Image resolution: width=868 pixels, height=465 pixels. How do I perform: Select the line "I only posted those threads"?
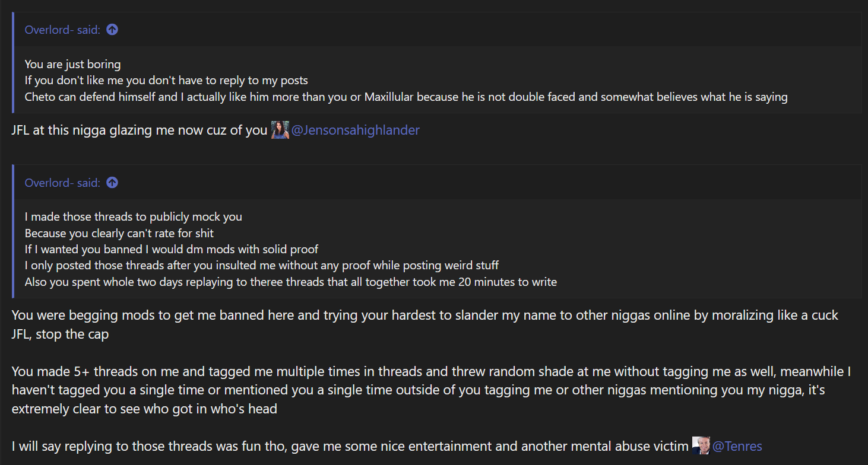[261, 265]
